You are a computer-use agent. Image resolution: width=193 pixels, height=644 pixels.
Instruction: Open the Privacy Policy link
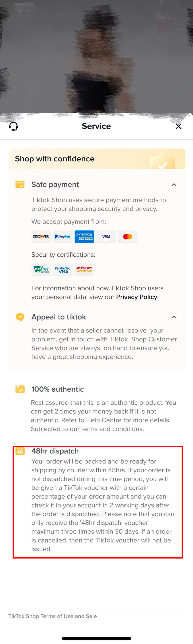[x=137, y=297]
